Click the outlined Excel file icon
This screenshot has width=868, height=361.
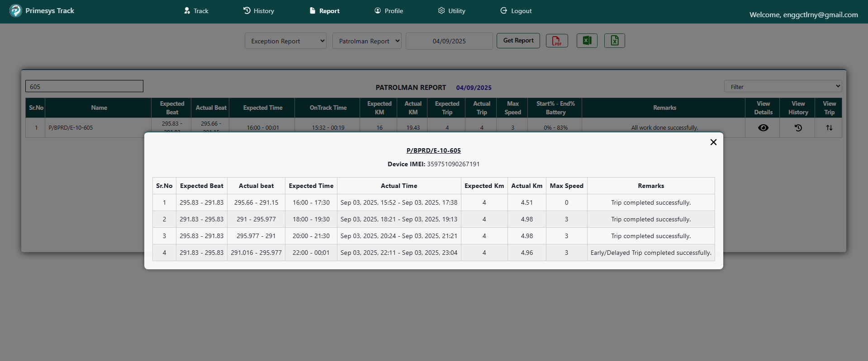coord(614,41)
